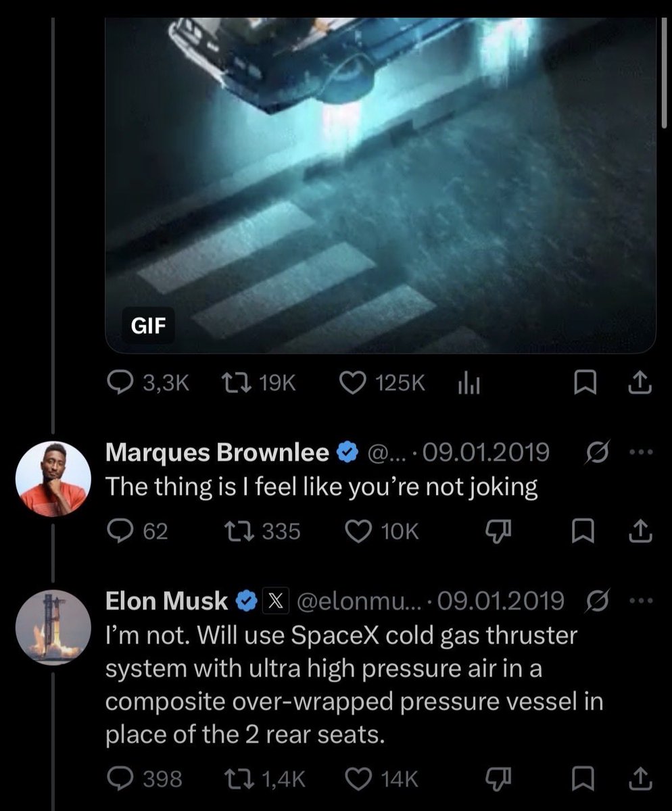This screenshot has height=811, width=672.
Task: Open Marques Brownlee's profile picture
Action: pyautogui.click(x=53, y=479)
